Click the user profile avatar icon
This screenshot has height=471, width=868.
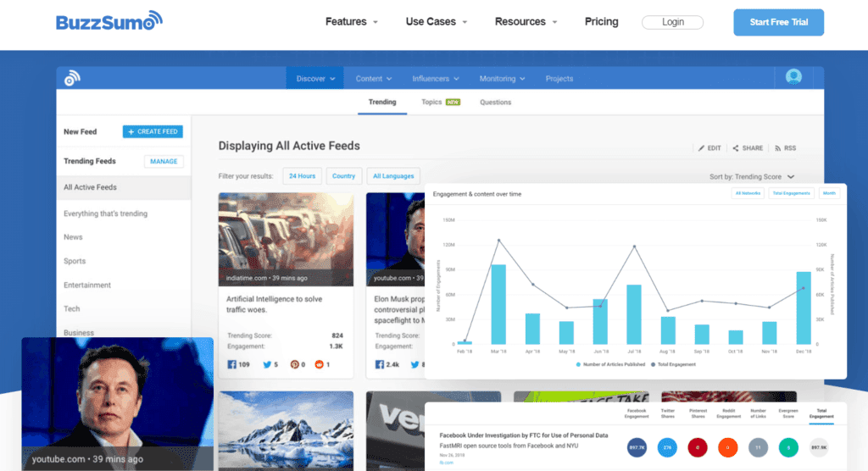(x=793, y=77)
